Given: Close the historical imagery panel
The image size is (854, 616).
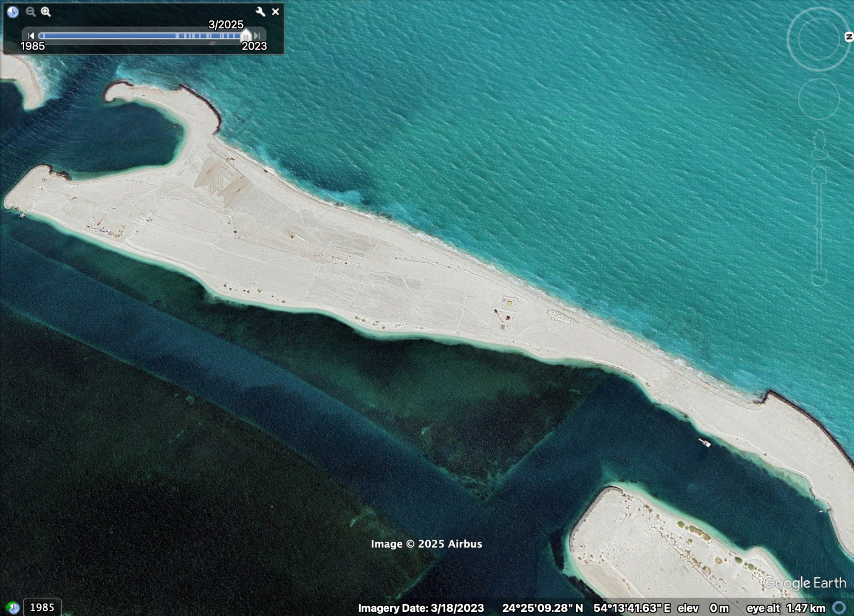Looking at the screenshot, I should [275, 12].
